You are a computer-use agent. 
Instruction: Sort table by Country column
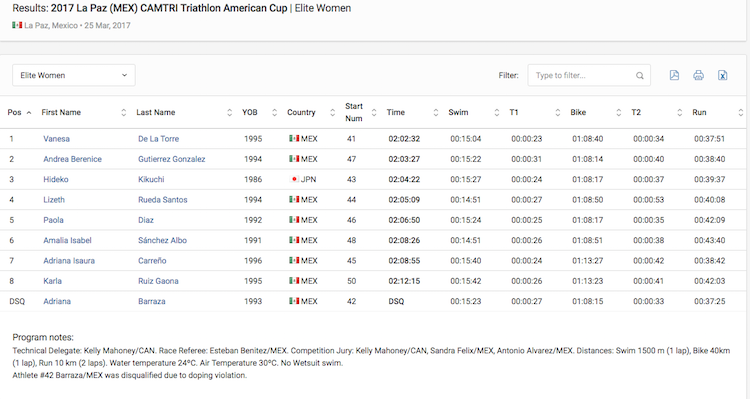point(311,112)
